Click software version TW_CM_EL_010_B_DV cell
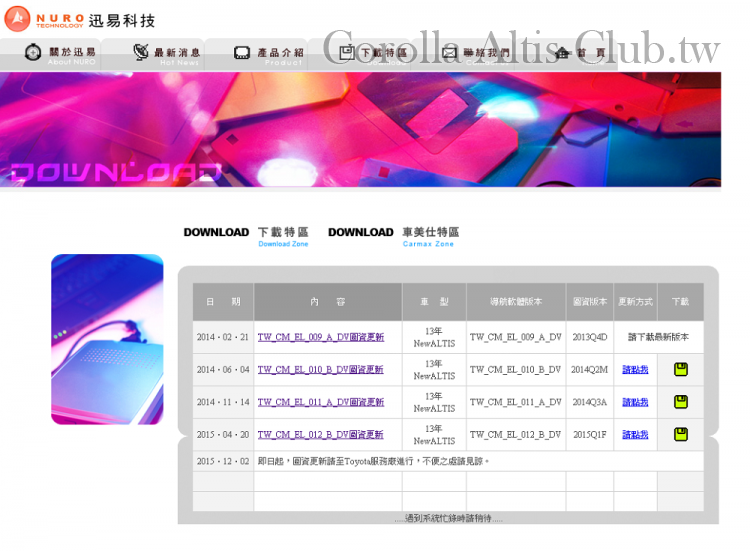750x551 pixels. coord(516,370)
